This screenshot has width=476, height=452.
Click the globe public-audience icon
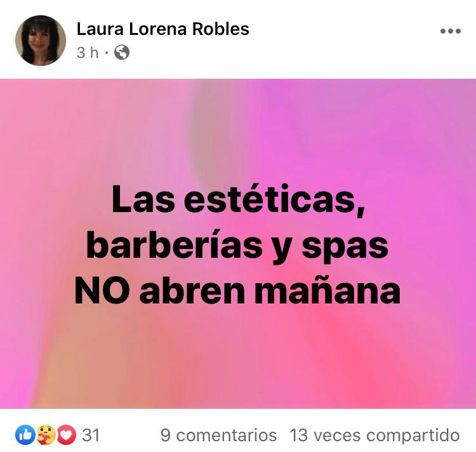pos(122,53)
